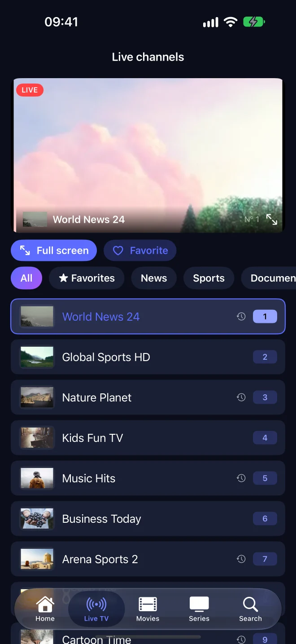Click the history icon on World News 24 row
Screen dimensions: 296x644
tap(241, 317)
